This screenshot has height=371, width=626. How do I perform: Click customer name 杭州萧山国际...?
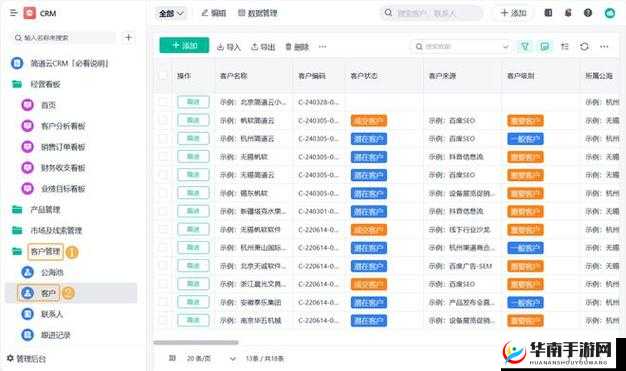tap(253, 248)
